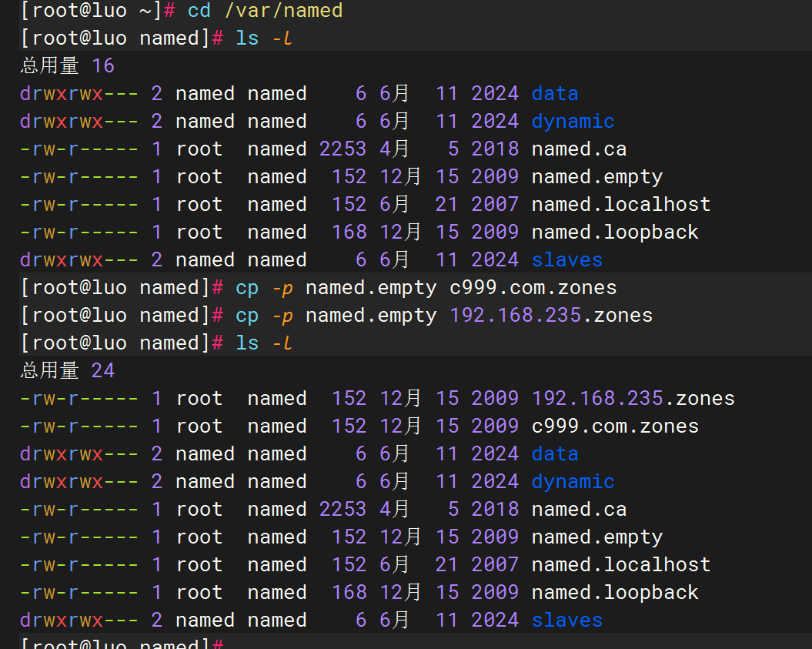Image resolution: width=812 pixels, height=649 pixels.
Task: Click the named.ca filename in first listing
Action: [x=578, y=148]
